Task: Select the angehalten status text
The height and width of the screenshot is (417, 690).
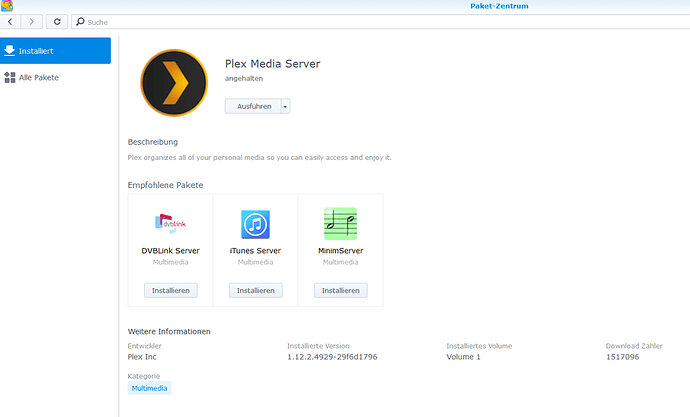Action: tap(244, 78)
